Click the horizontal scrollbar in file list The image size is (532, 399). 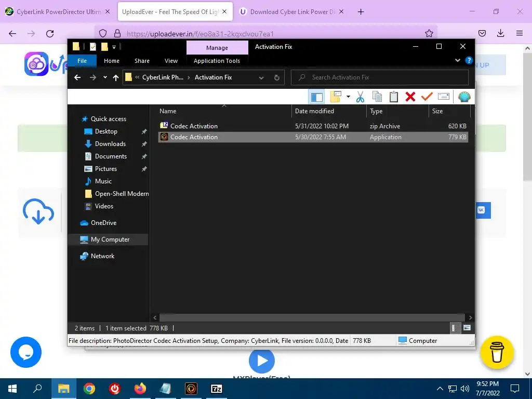coord(312,317)
